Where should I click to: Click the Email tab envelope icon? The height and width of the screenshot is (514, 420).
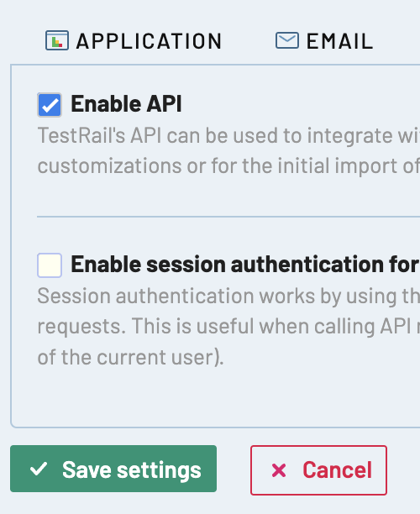click(287, 40)
